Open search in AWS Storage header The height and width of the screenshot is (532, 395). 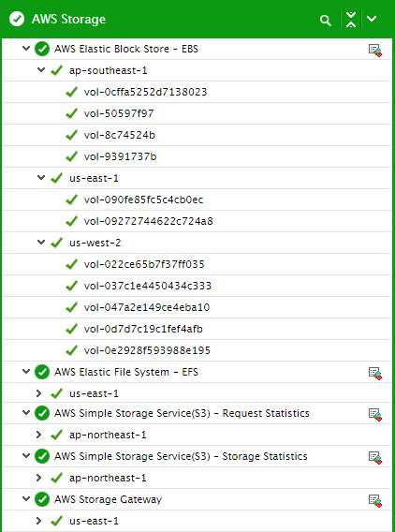325,20
